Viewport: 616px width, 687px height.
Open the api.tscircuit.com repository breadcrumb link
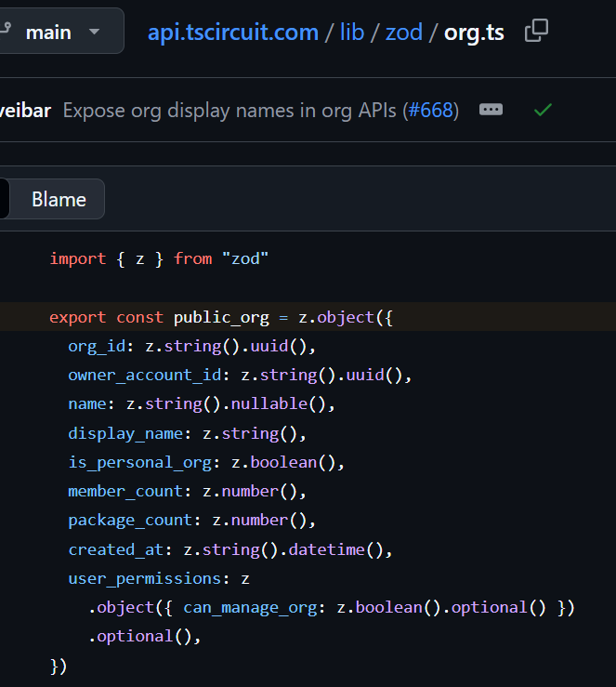[x=233, y=33]
